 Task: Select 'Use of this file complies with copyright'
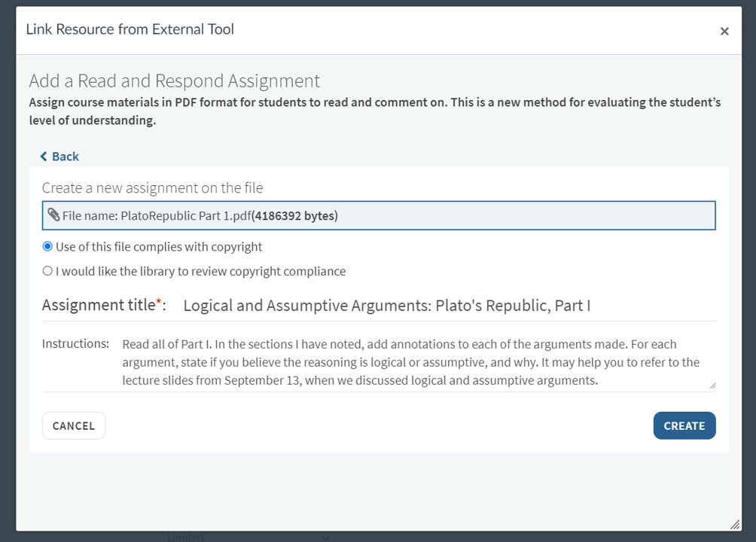[48, 247]
